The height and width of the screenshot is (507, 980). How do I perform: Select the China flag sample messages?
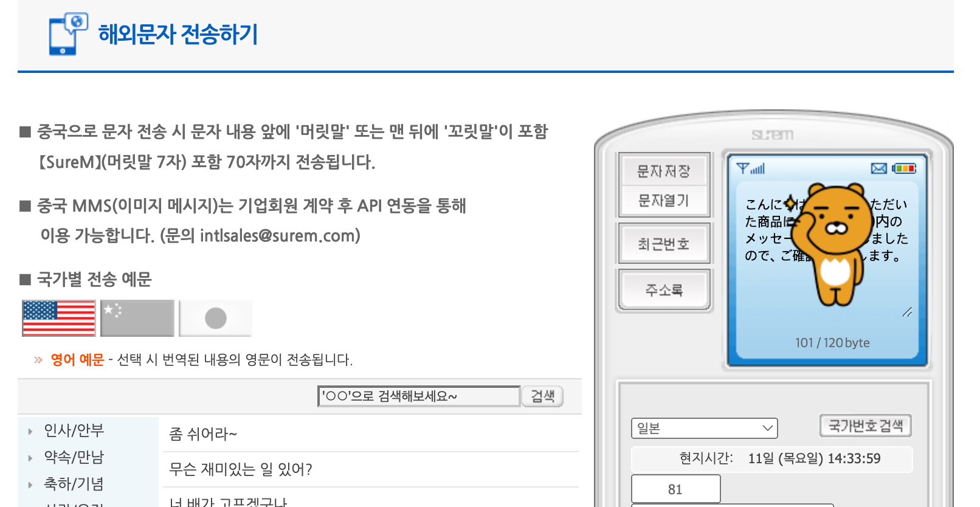[137, 318]
